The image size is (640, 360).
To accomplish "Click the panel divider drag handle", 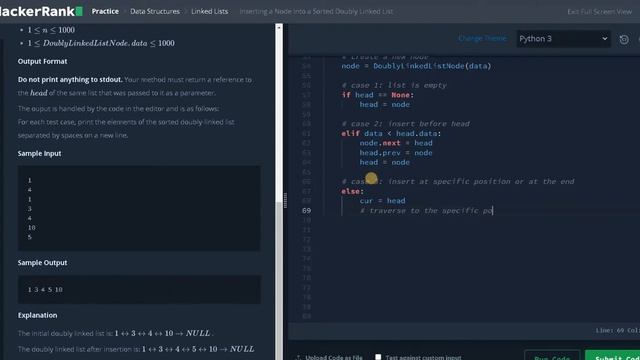I will (285, 200).
